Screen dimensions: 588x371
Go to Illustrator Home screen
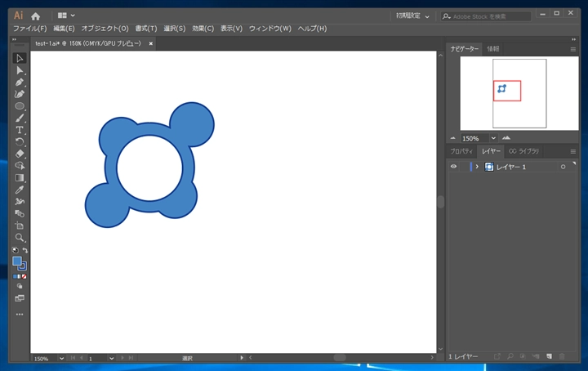click(36, 16)
